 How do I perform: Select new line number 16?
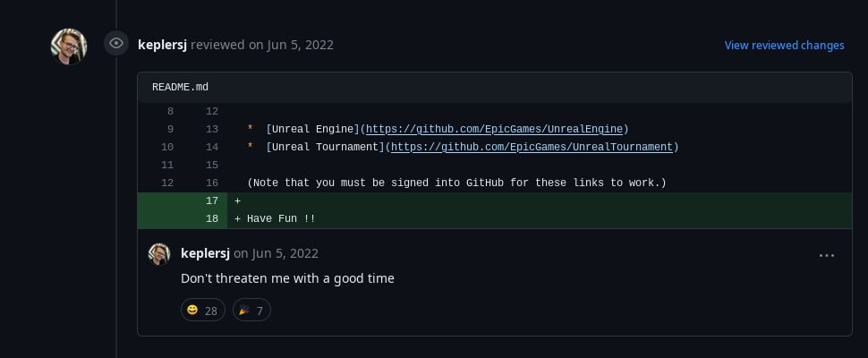(212, 183)
